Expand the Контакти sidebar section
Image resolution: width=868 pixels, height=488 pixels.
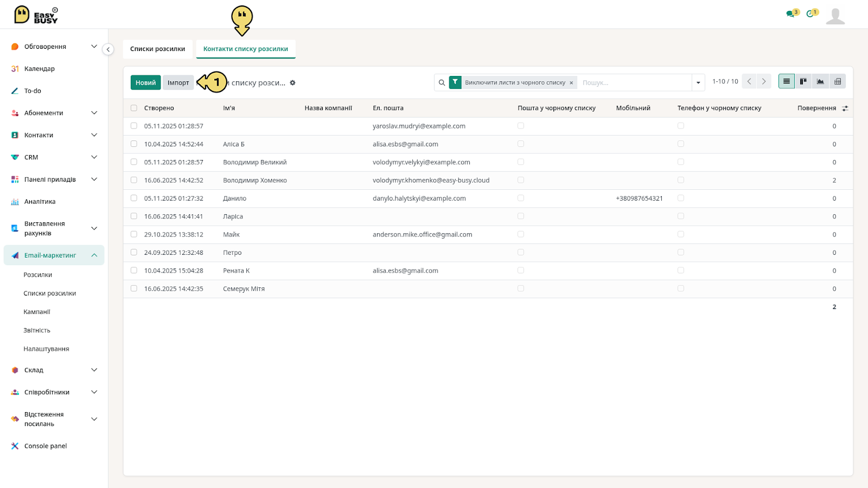94,135
